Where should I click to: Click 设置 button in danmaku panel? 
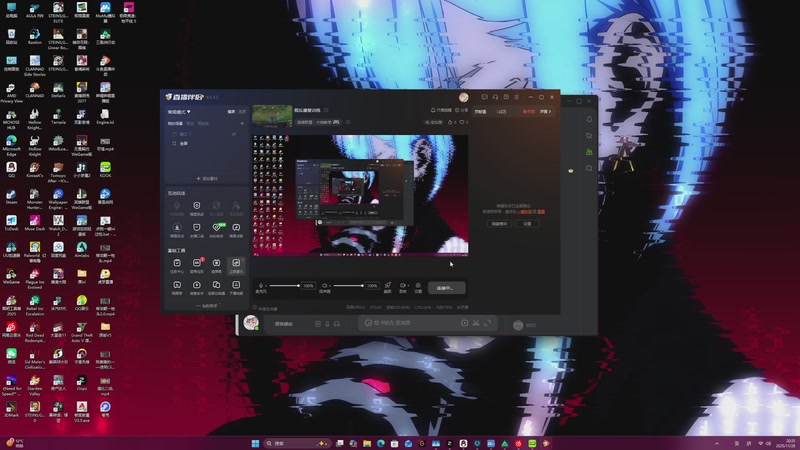point(527,224)
